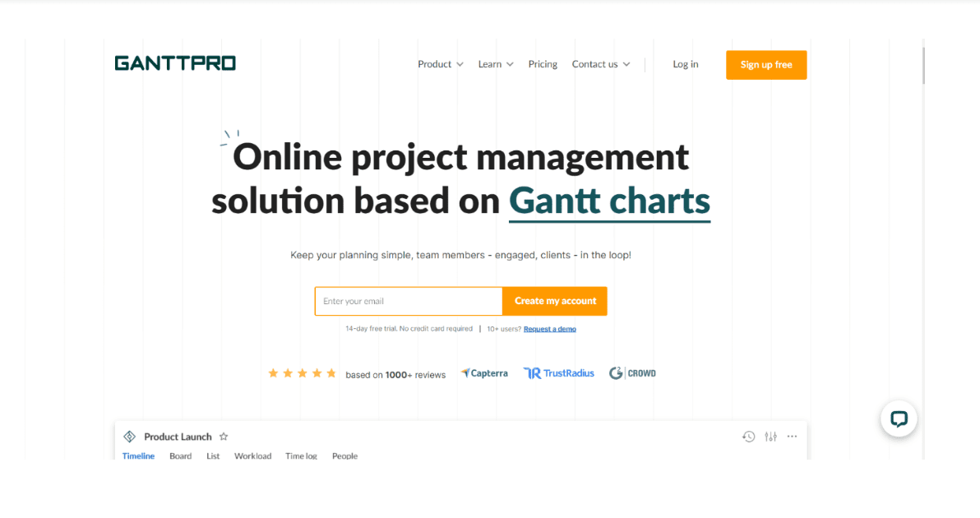980x518 pixels.
Task: Switch to the Workload tab
Action: pos(252,456)
